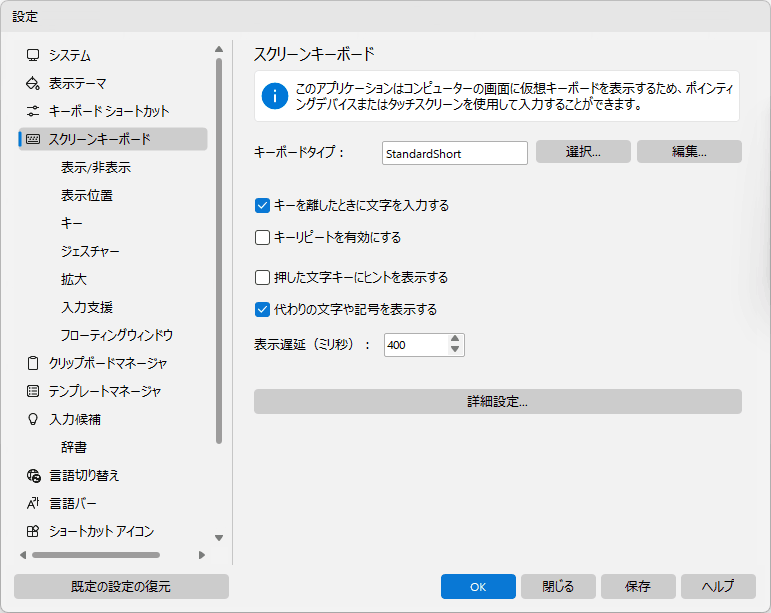Click sidebar scroll right arrow
Image resolution: width=771 pixels, height=613 pixels.
202,555
